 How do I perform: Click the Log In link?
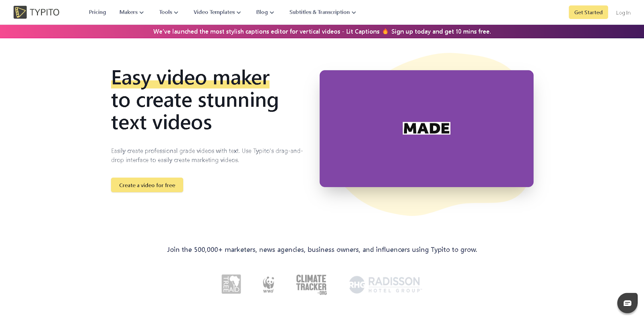(623, 13)
